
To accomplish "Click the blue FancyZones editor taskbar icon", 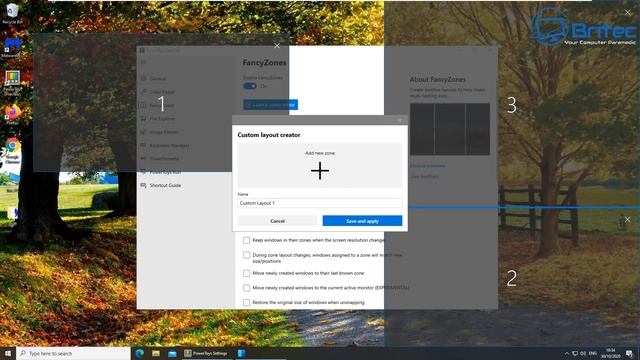I will pyautogui.click(x=241, y=353).
